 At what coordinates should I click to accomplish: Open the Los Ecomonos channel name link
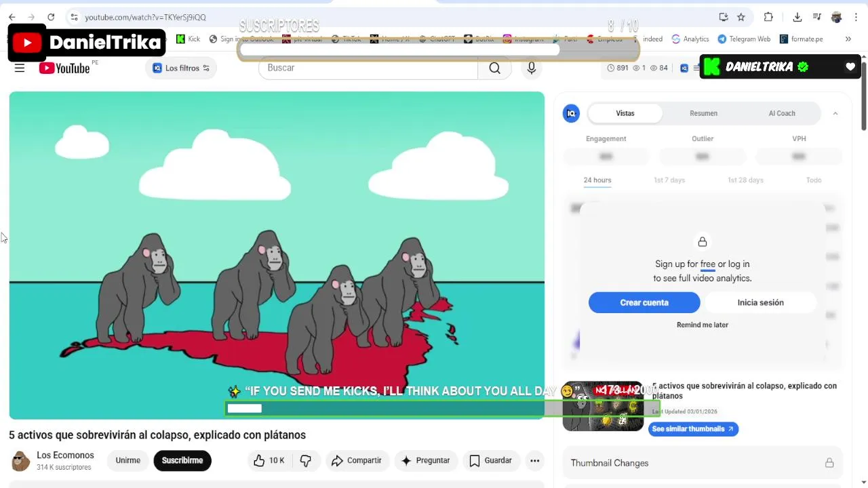pyautogui.click(x=65, y=455)
